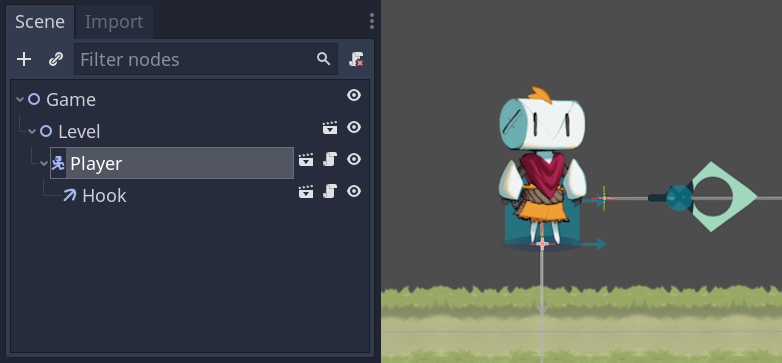Click the Game node type icon
Viewport: 782px width, 363px height.
34,99
